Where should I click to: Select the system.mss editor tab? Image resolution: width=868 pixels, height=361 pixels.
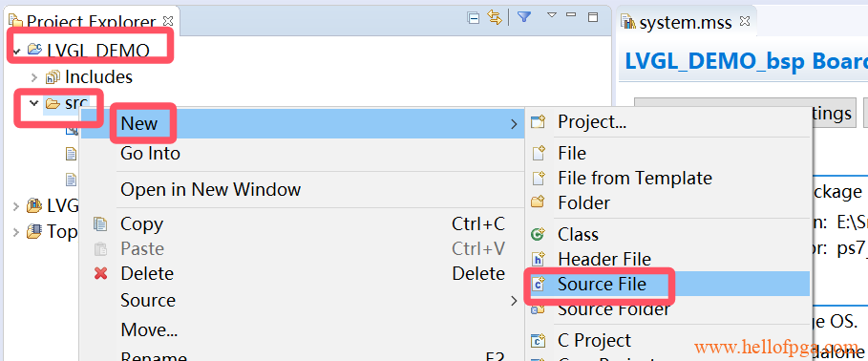tap(686, 22)
